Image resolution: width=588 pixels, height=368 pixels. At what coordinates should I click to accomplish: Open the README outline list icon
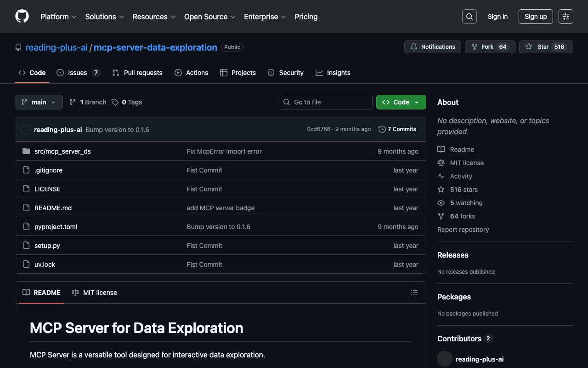(414, 293)
